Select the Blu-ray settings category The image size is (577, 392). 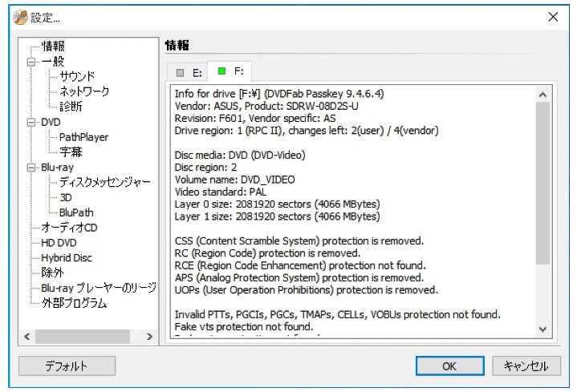tap(58, 168)
